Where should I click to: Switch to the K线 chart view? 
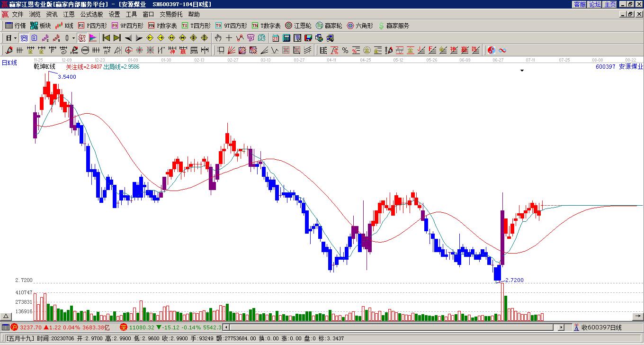(64, 26)
